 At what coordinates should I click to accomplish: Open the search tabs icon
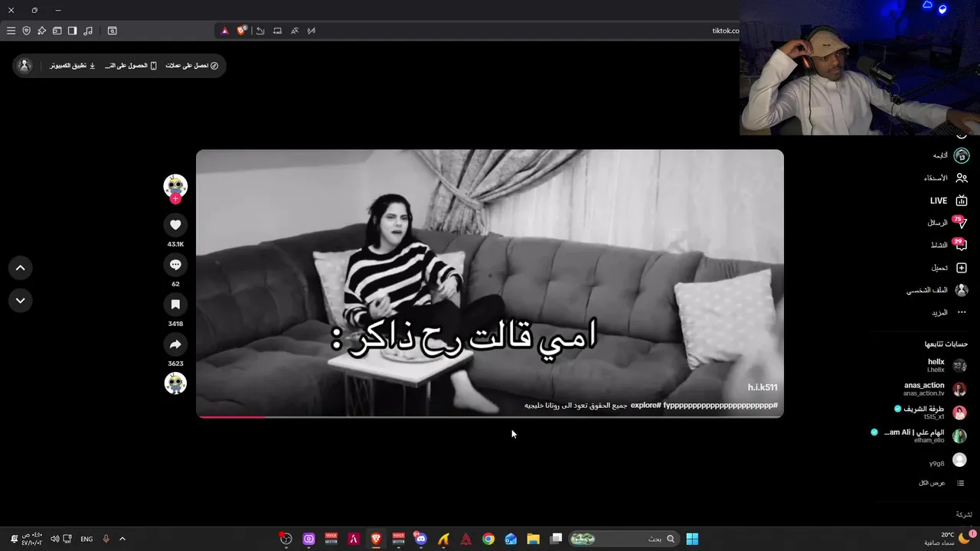[112, 31]
